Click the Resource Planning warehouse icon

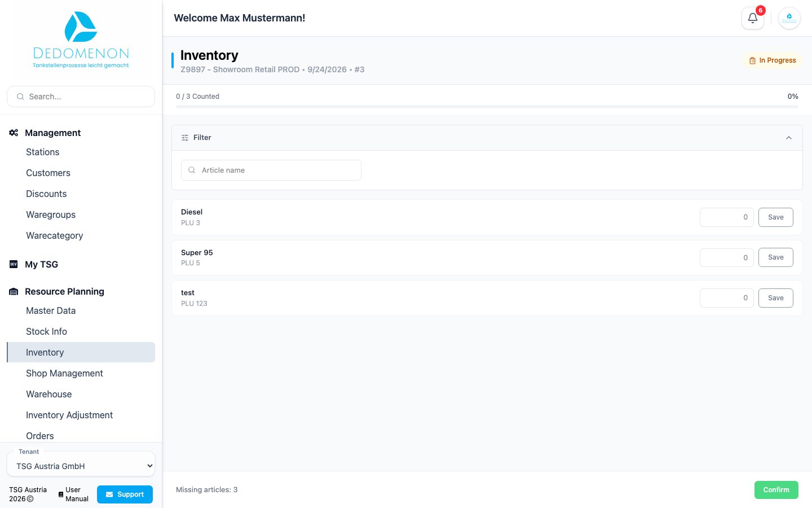[x=14, y=291]
